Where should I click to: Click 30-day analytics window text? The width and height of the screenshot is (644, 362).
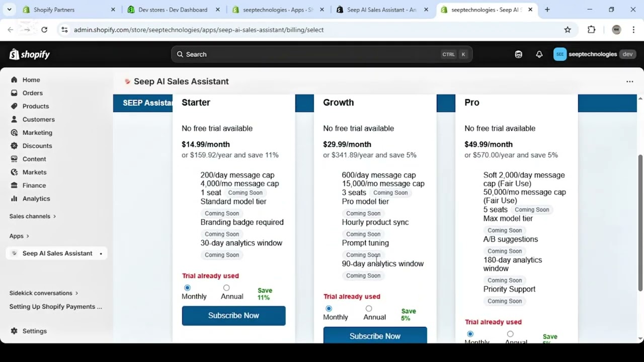pyautogui.click(x=242, y=243)
